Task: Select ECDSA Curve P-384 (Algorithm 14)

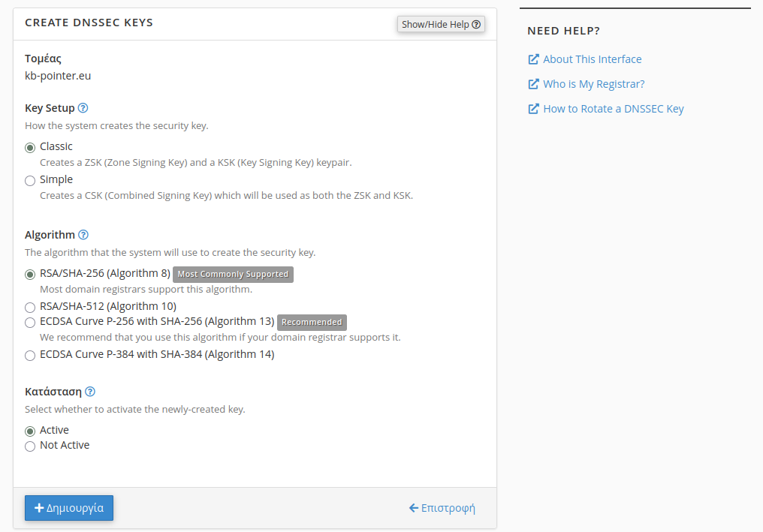Action: (30, 355)
